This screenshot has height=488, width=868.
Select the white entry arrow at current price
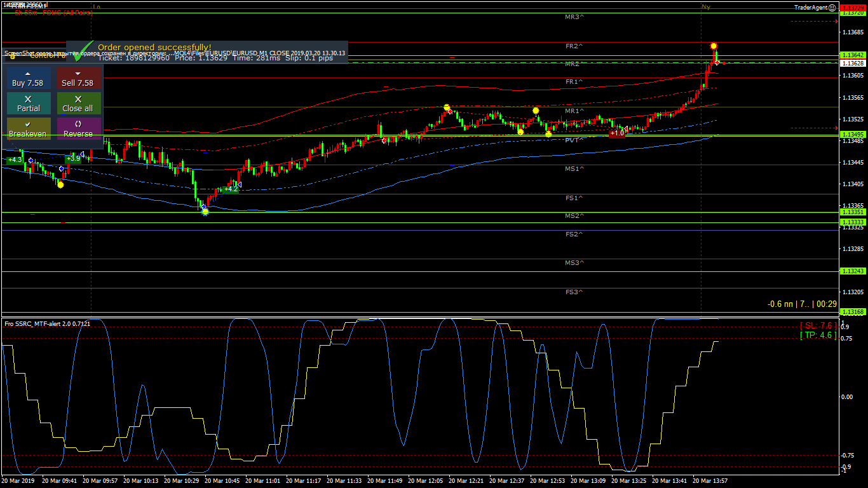[x=717, y=62]
